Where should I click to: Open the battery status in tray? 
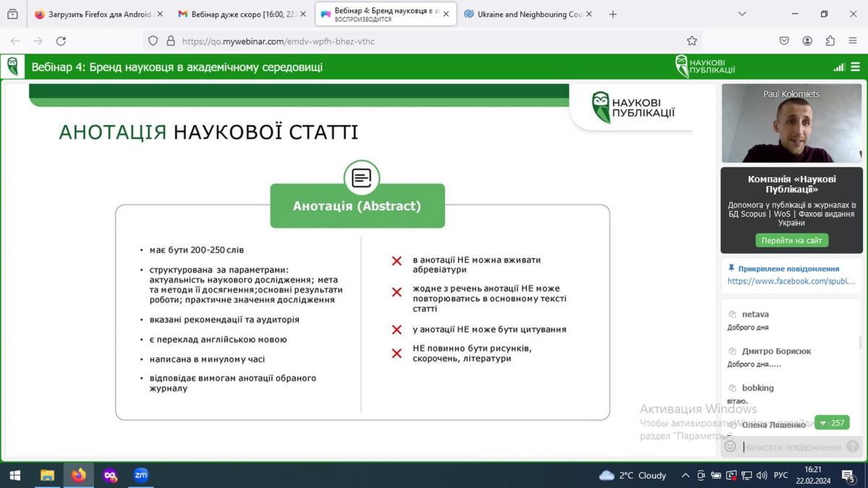point(716,476)
